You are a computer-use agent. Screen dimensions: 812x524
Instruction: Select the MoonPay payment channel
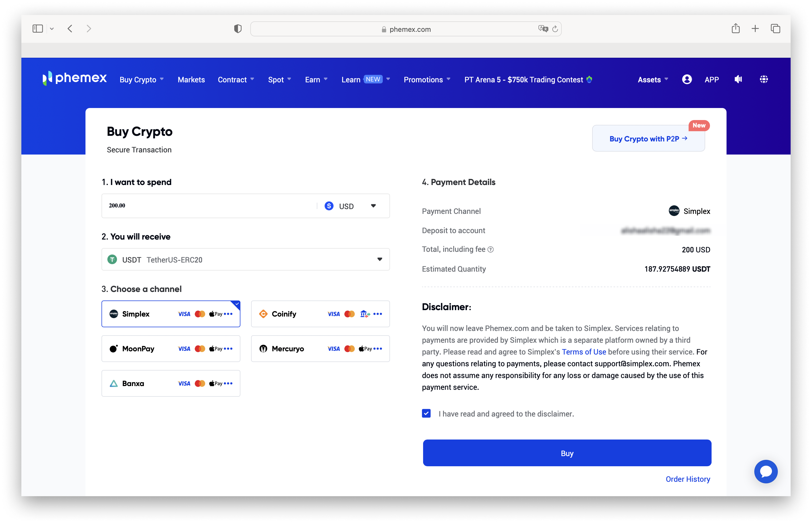pyautogui.click(x=171, y=348)
